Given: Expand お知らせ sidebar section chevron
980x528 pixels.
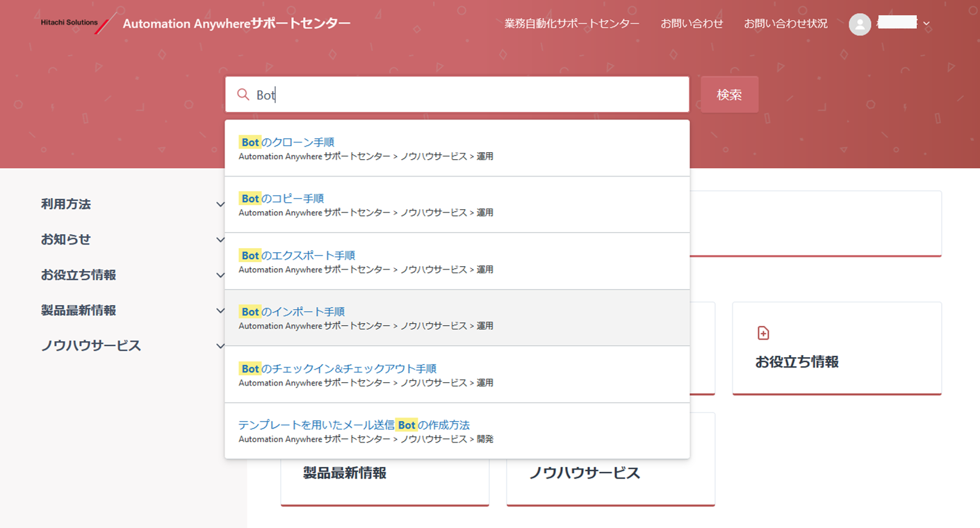Looking at the screenshot, I should pos(220,240).
